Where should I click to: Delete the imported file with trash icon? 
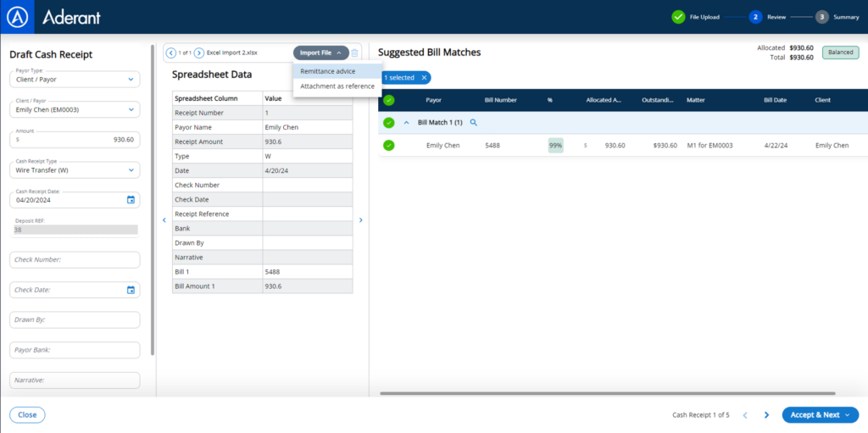[355, 53]
